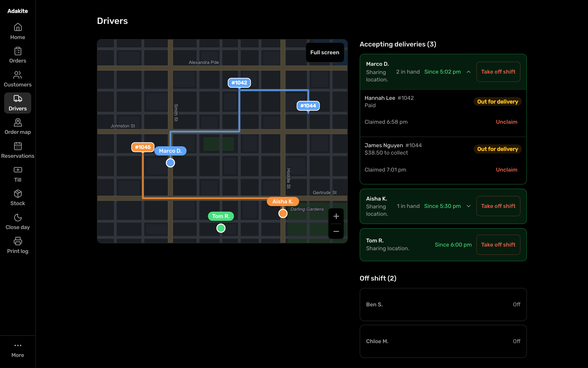
Task: Click Tom R.'s green location dot
Action: point(221,228)
